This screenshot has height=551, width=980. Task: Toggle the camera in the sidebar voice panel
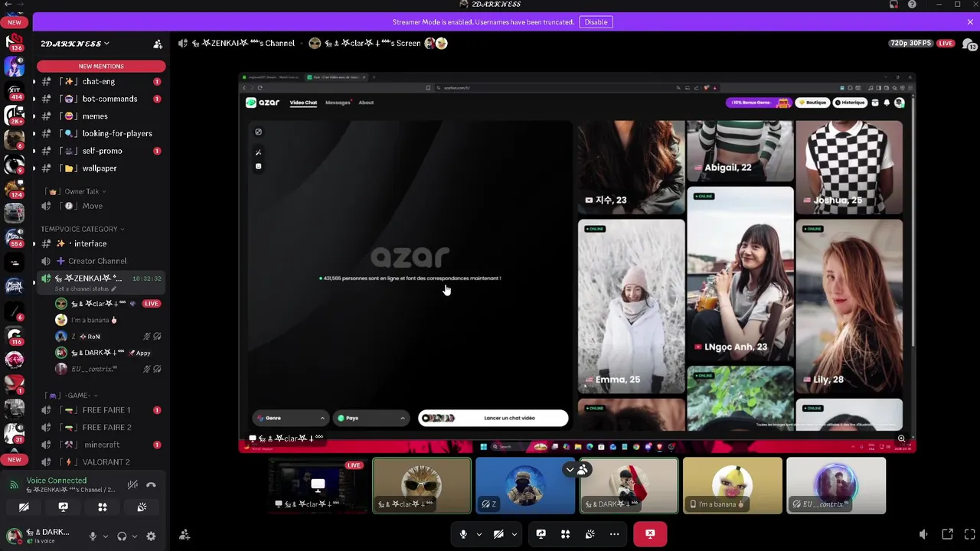[x=24, y=507]
